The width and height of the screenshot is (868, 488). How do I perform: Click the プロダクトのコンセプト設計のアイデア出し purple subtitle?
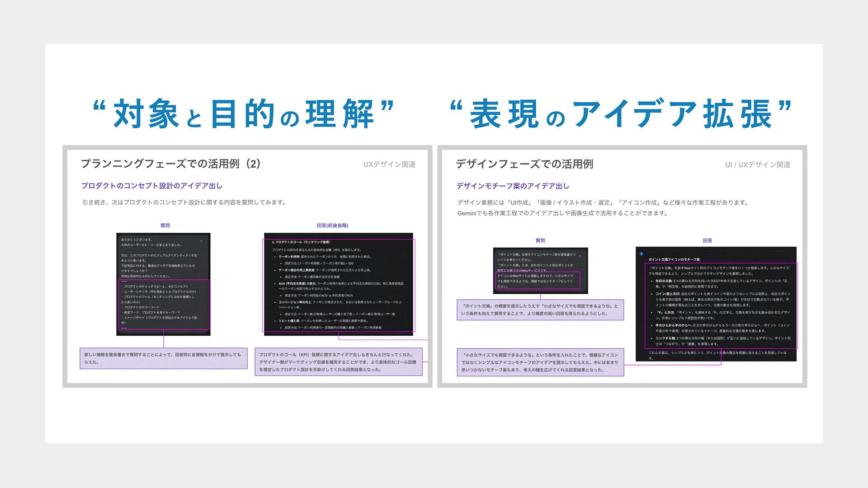click(152, 186)
